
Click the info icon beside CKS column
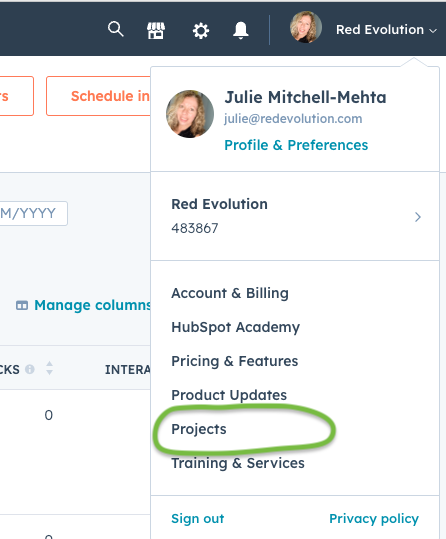click(x=30, y=369)
